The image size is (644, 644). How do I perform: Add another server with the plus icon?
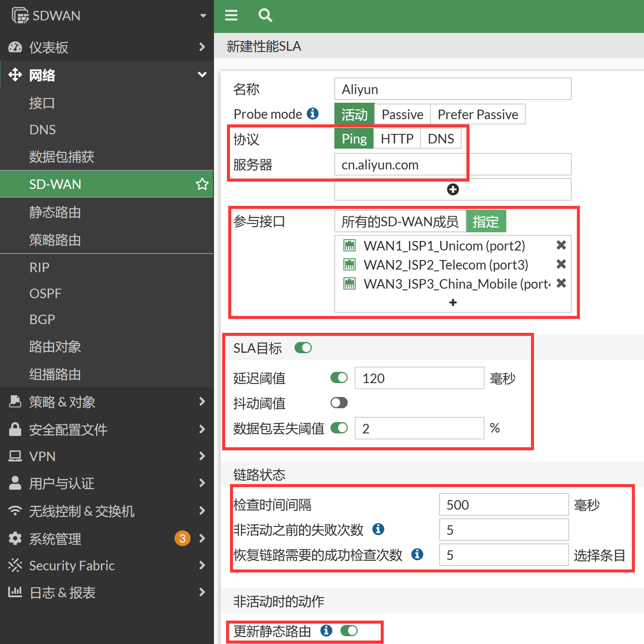point(453,189)
